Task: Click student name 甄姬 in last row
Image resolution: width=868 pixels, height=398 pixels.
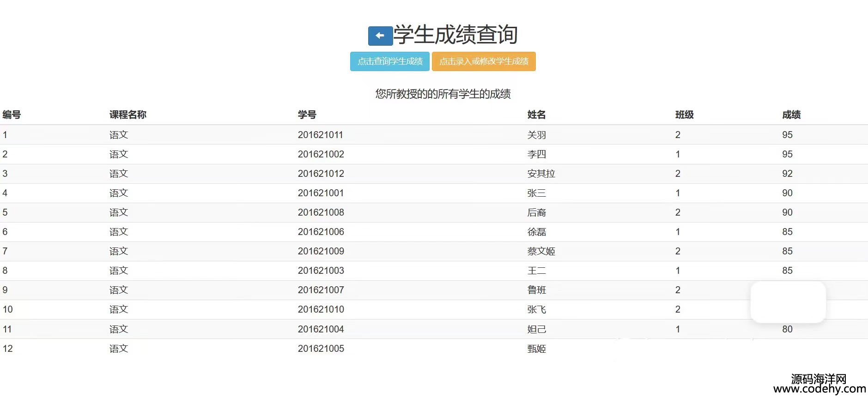Action: coord(536,349)
